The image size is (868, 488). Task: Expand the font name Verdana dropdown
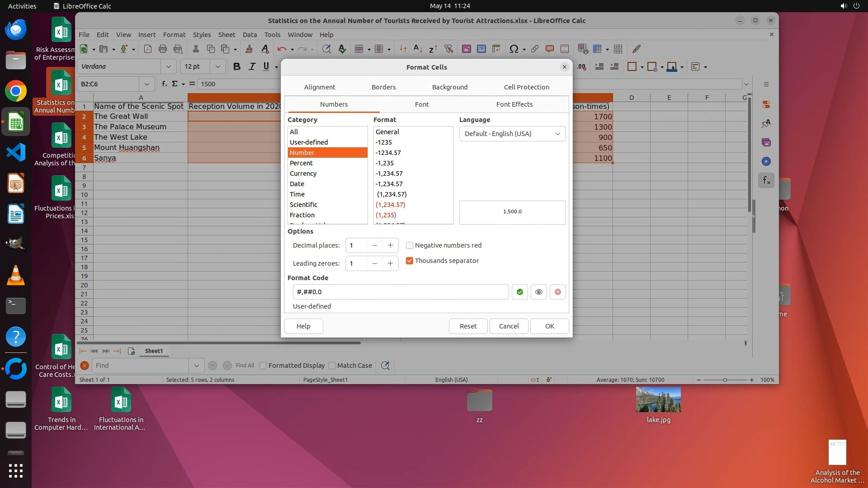point(168,66)
